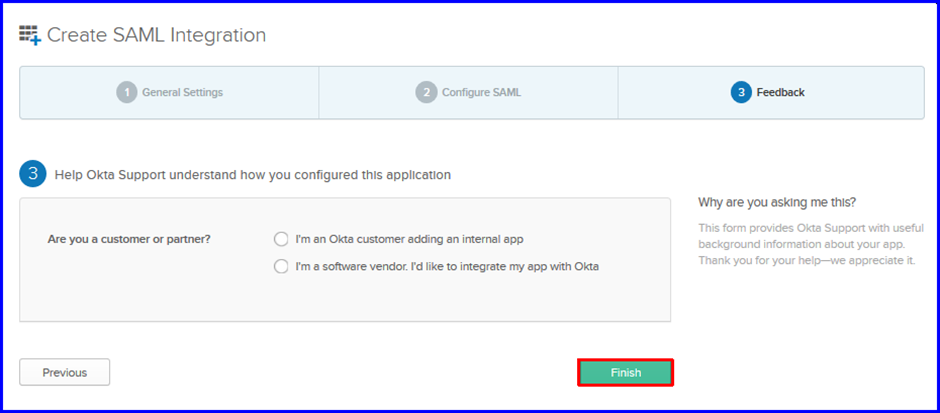Select the Okta customer internal app radio
Viewport: 940px width, 413px height.
point(281,239)
